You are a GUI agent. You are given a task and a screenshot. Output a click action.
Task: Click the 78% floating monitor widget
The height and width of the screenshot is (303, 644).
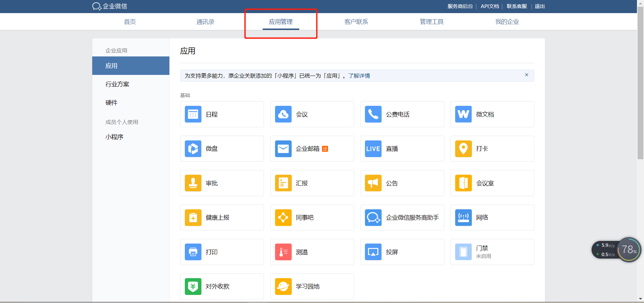(629, 250)
